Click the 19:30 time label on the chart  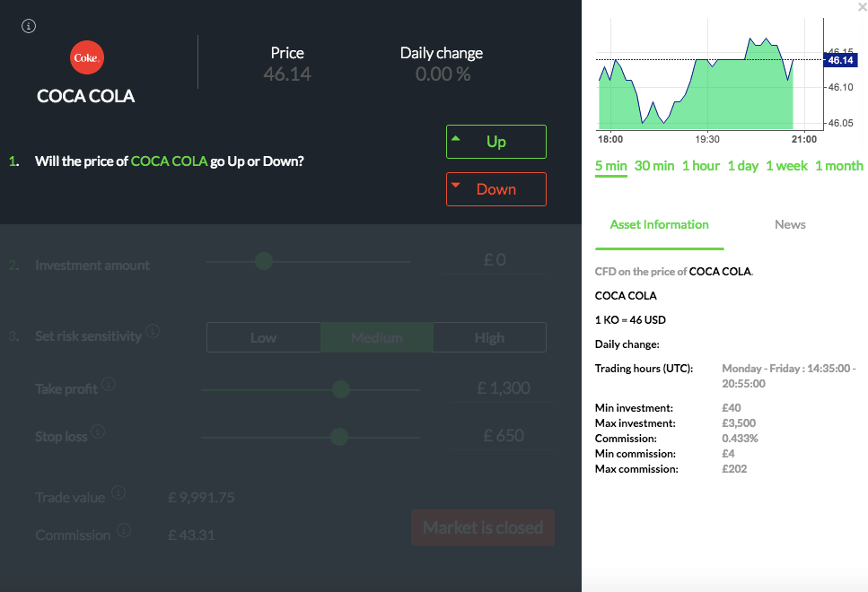coord(707,139)
